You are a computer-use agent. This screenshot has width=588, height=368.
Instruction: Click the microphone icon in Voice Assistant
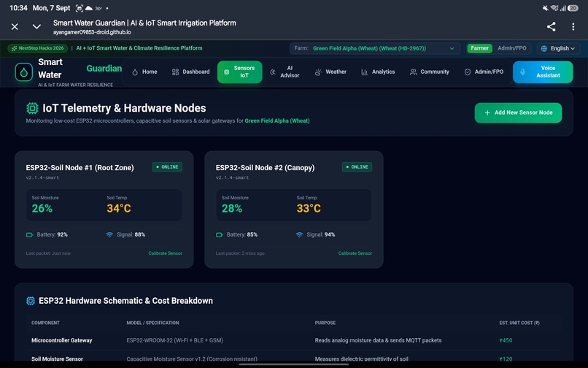click(x=523, y=72)
